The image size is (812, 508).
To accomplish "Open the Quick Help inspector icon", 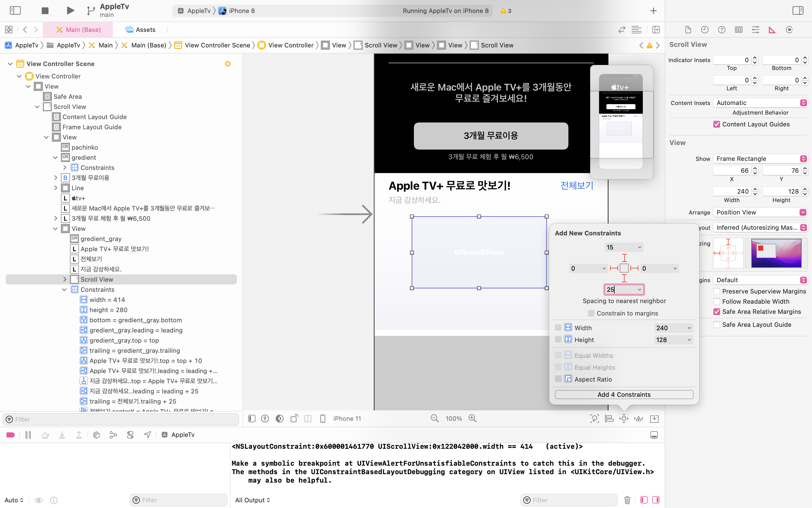I will (x=721, y=30).
